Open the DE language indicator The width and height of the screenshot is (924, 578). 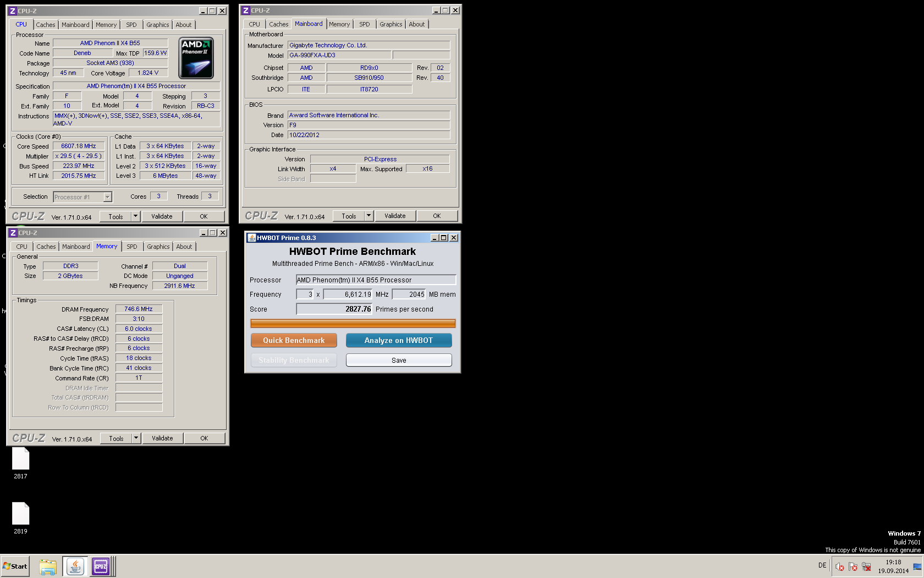click(x=822, y=565)
